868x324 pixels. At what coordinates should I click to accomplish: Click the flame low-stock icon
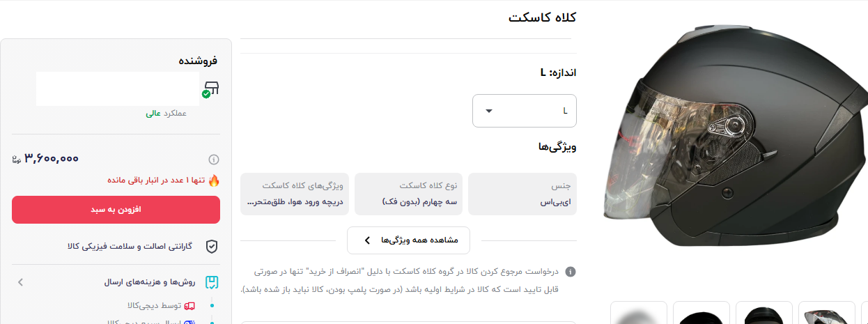(x=214, y=180)
